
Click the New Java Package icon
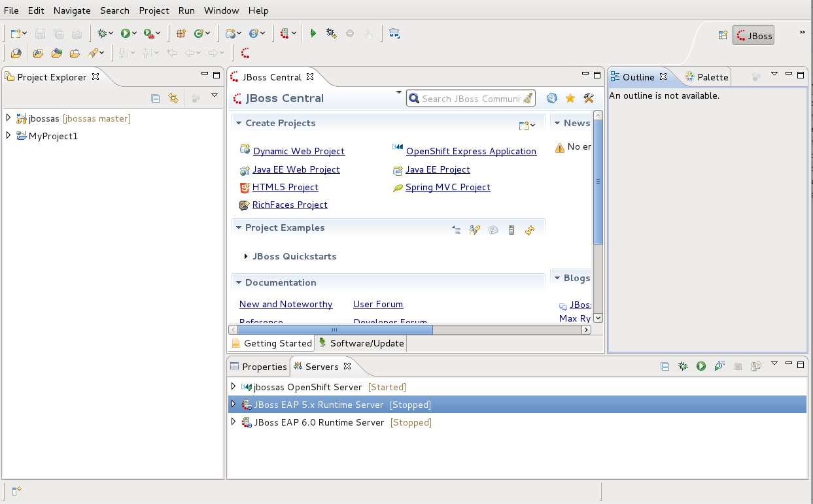tap(181, 33)
